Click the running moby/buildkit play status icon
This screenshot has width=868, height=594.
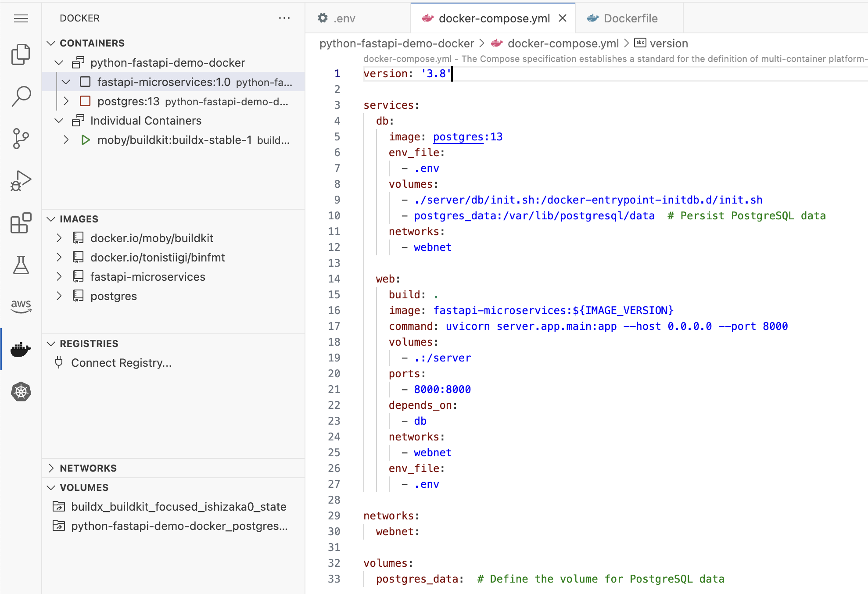(x=86, y=140)
